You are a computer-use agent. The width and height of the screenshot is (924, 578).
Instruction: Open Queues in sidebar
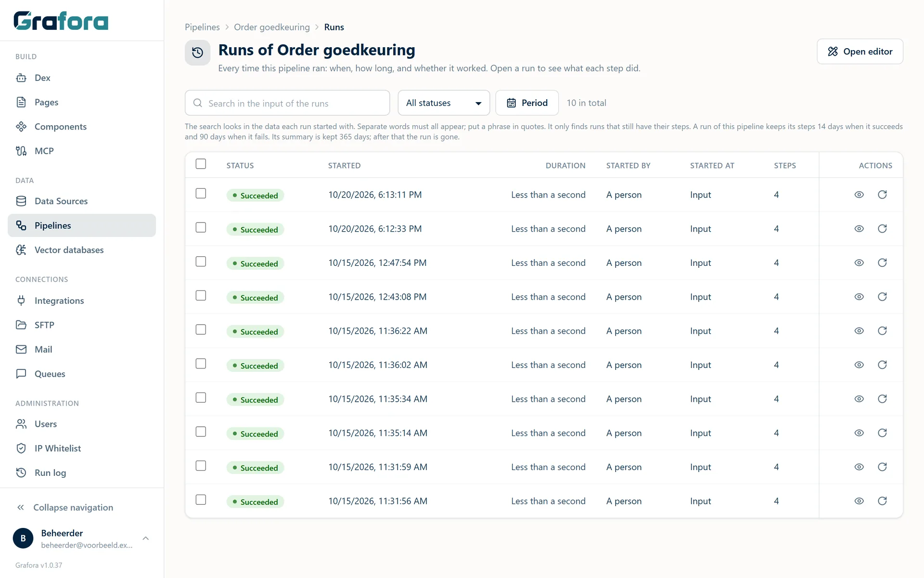(x=82, y=374)
